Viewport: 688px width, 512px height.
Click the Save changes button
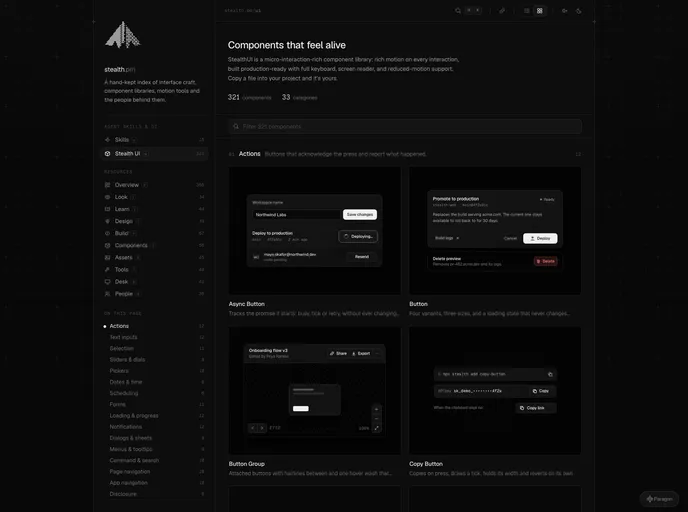click(360, 215)
